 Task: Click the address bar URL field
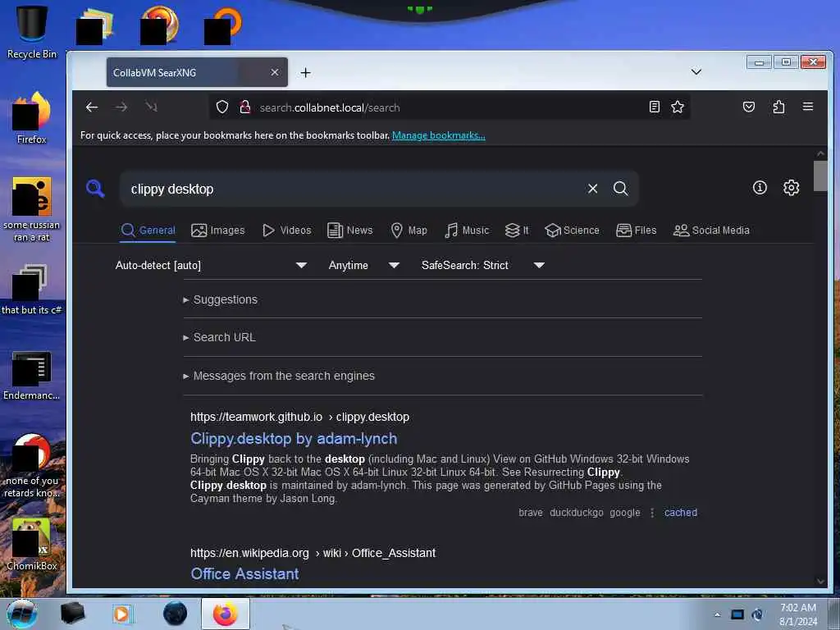click(x=450, y=107)
